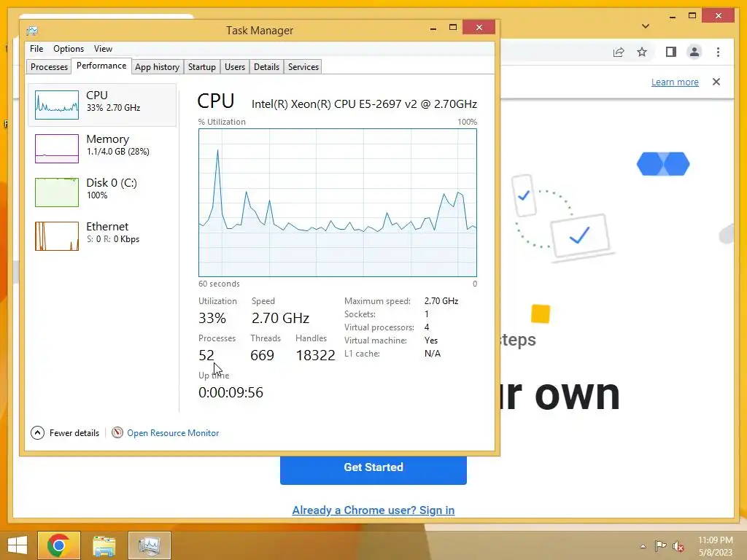Click the Maximum speed 2.70 GHz value
The image size is (747, 560).
(441, 301)
